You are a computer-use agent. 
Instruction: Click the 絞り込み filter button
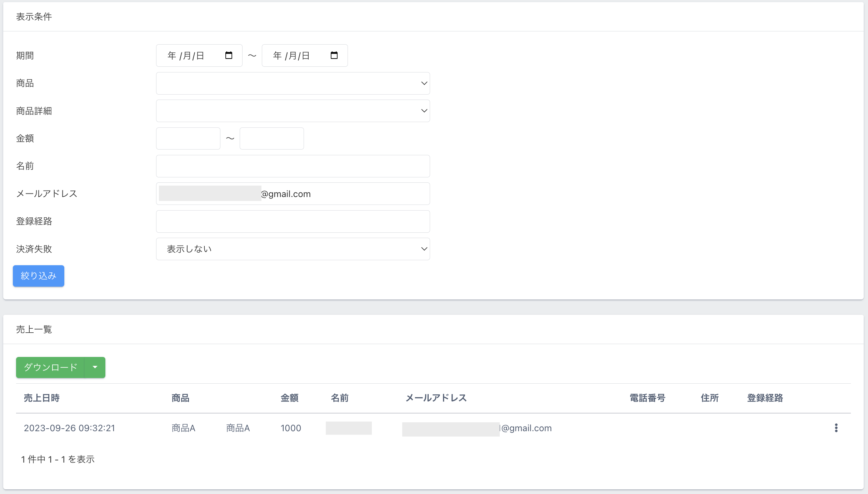point(39,276)
